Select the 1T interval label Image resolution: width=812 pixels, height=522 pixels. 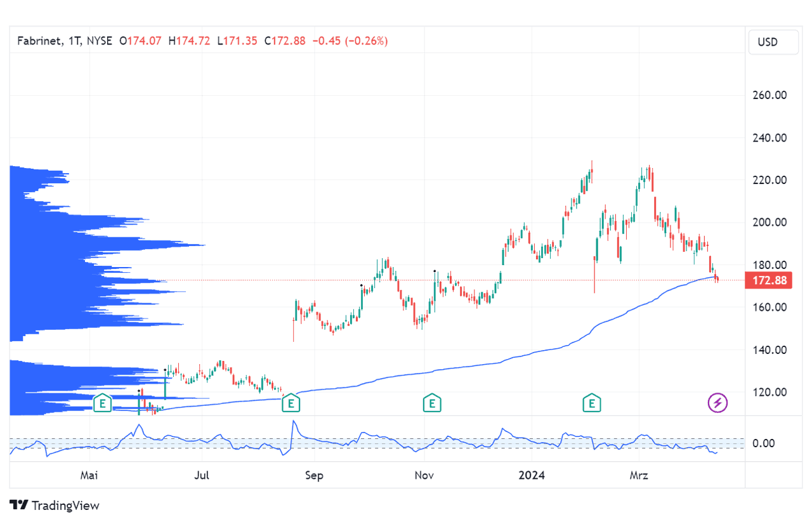(75, 41)
